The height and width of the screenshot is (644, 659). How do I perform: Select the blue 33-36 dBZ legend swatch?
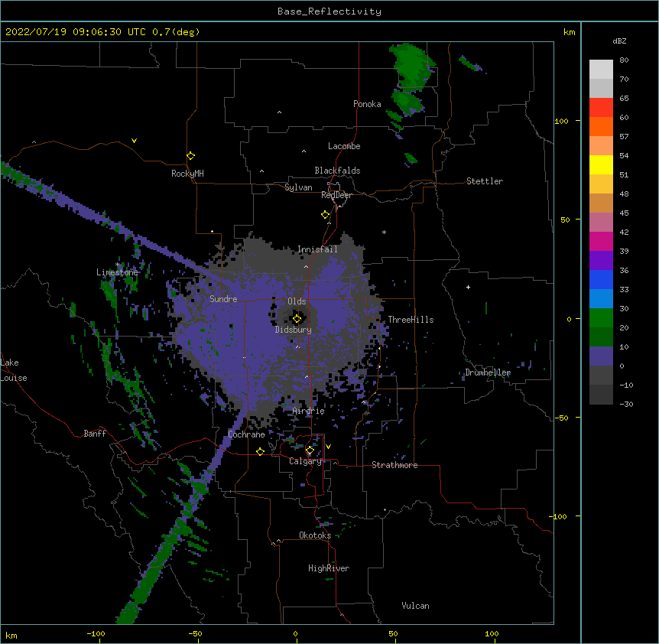(x=601, y=279)
